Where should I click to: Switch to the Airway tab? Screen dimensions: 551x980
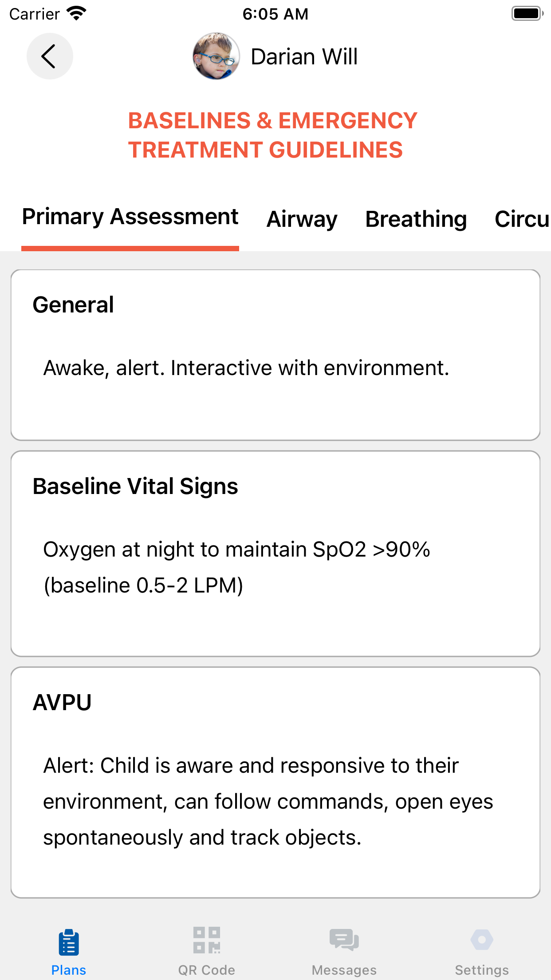tap(302, 219)
